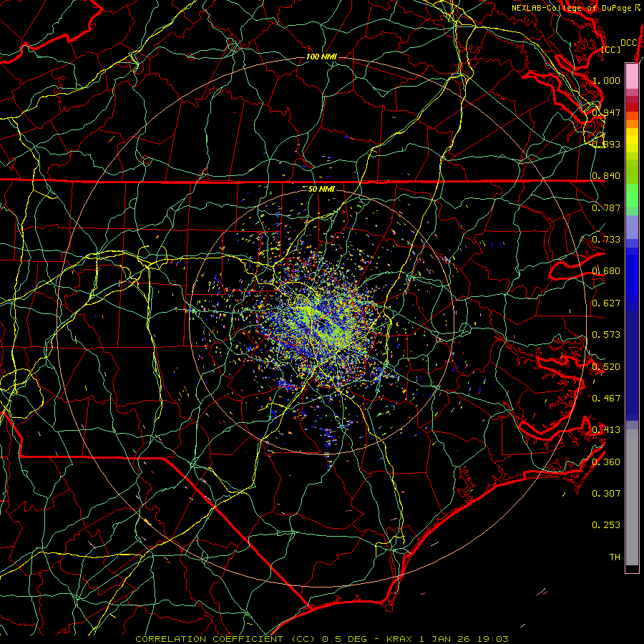Viewport: 644px width, 644px height.
Task: Click the 0.467 scale value
Action: (x=606, y=399)
